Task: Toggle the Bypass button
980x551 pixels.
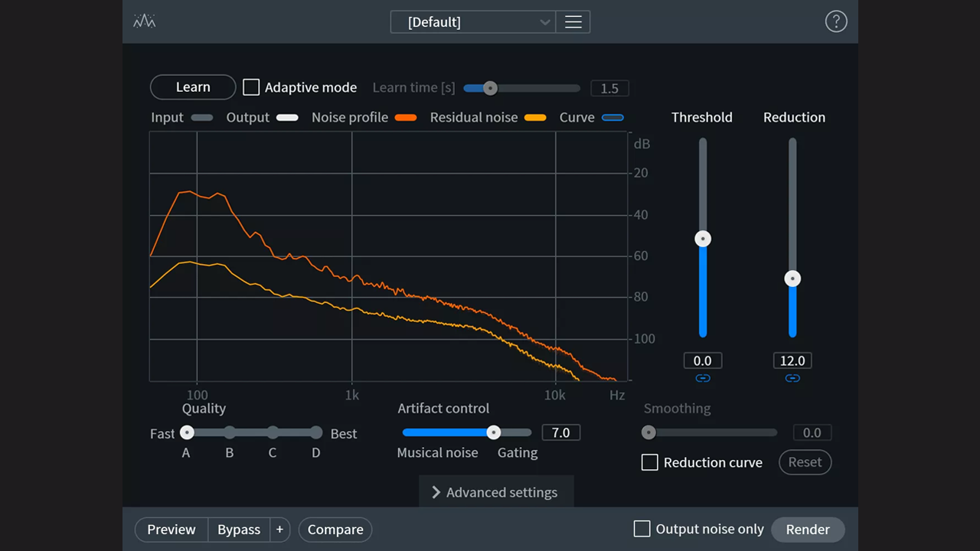Action: [x=239, y=530]
